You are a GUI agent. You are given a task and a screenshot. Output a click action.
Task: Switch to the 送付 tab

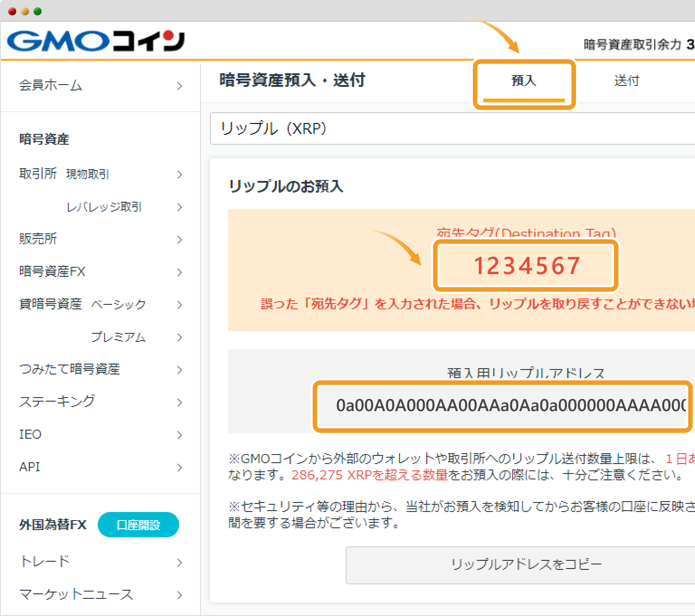coord(627,81)
